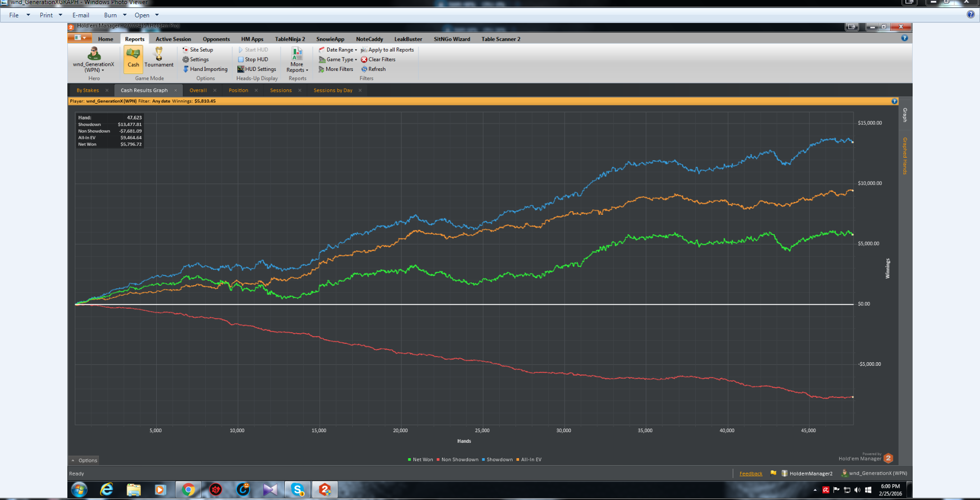
Task: Open the Date Range filter dropdown
Action: 338,49
